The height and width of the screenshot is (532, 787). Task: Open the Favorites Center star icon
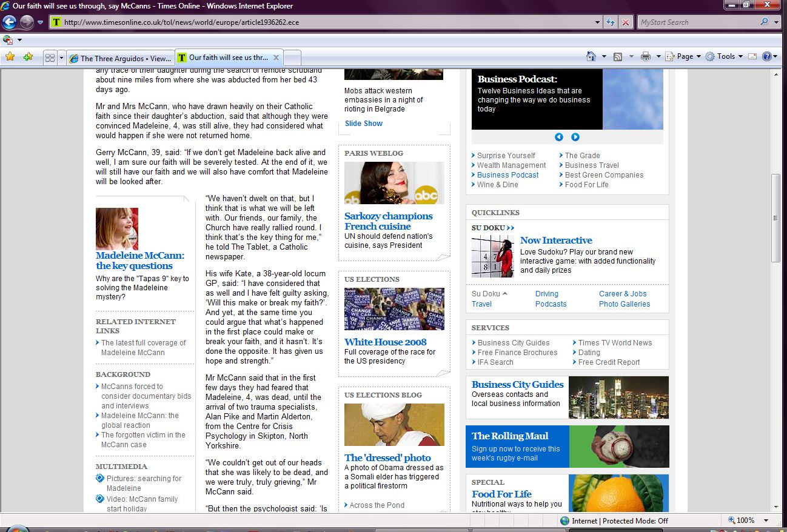click(10, 57)
